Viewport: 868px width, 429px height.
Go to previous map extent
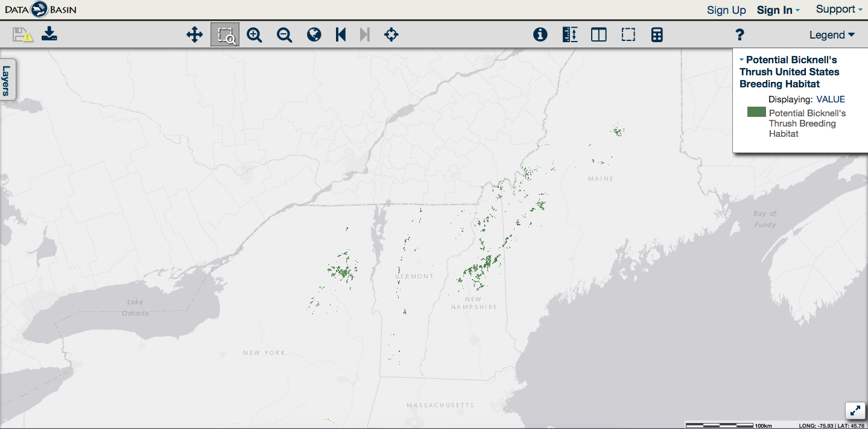pyautogui.click(x=341, y=35)
